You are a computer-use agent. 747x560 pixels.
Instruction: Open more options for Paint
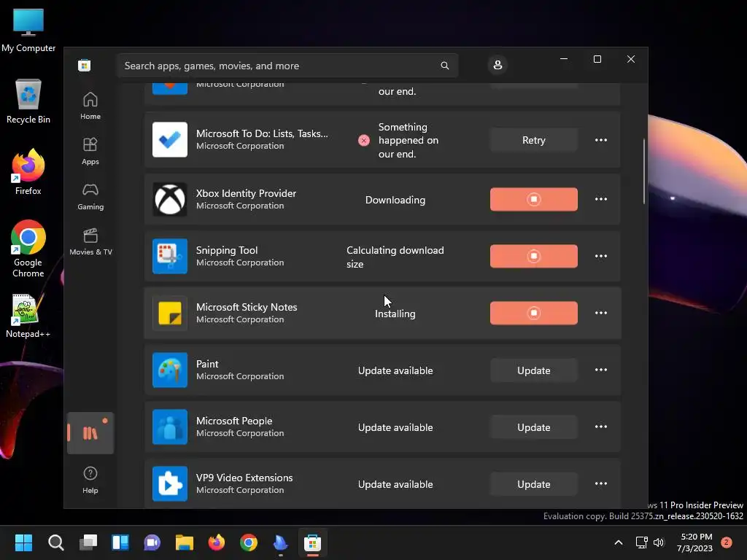[x=601, y=370]
